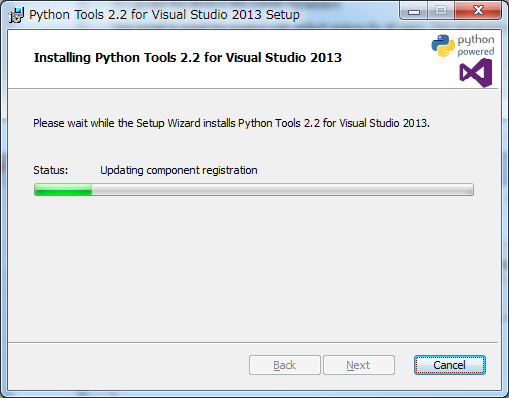Image resolution: width=509 pixels, height=398 pixels.
Task: Click the grayed-out Next button
Action: point(359,365)
